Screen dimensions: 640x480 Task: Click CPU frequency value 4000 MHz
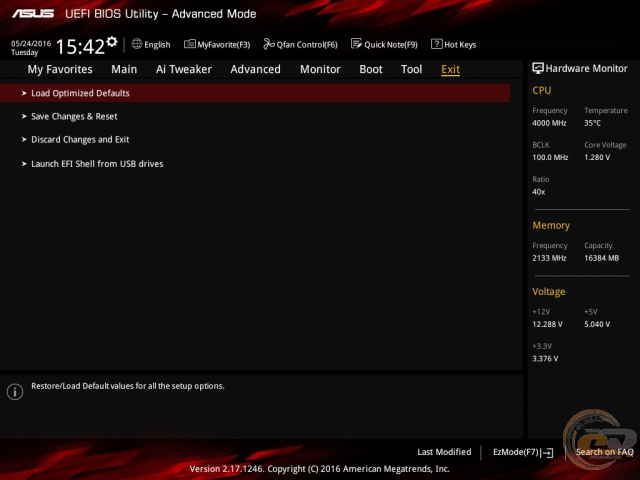click(549, 123)
